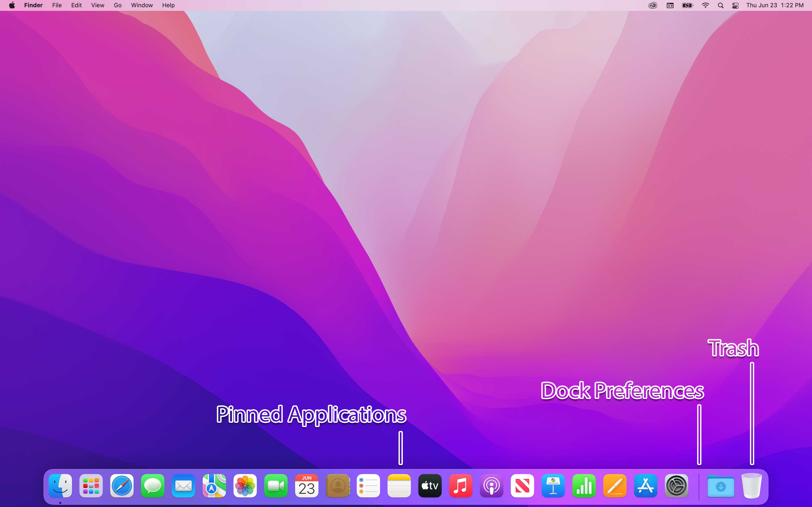Open Spotlight search magnifier

[720, 5]
